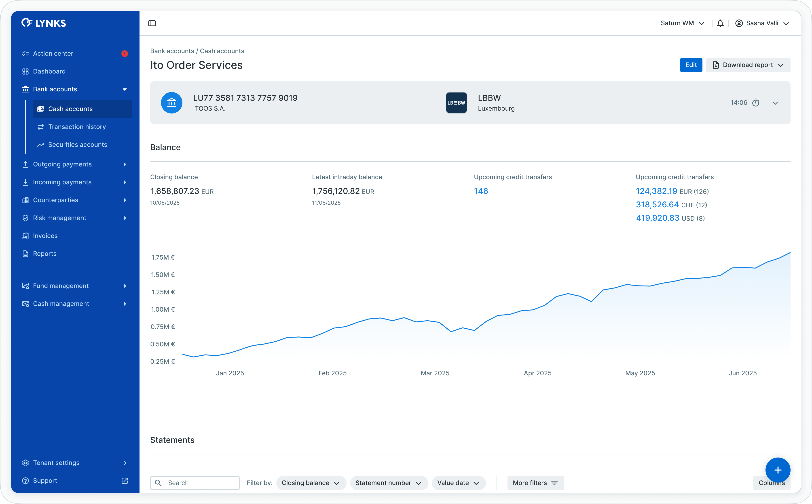Toggle the sidebar panel icon

tap(152, 23)
